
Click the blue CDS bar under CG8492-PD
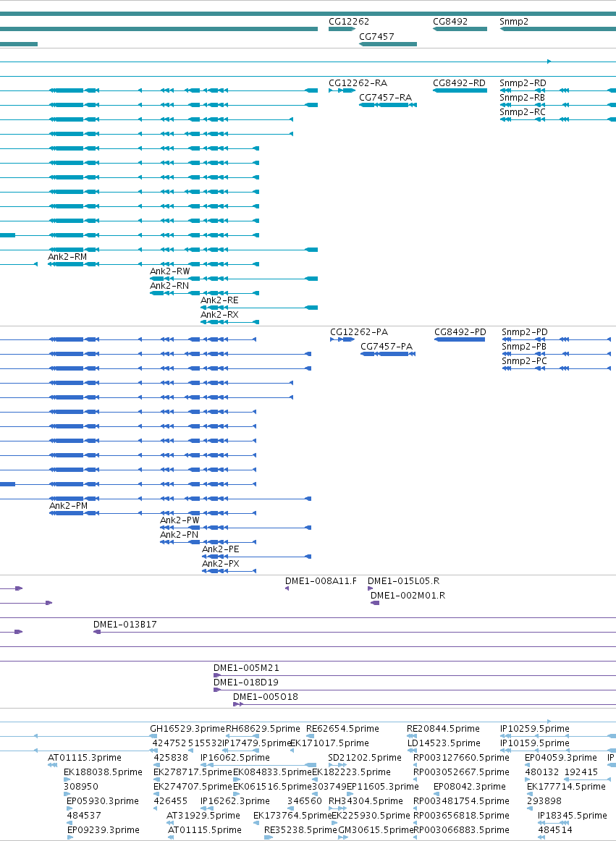pos(460,339)
